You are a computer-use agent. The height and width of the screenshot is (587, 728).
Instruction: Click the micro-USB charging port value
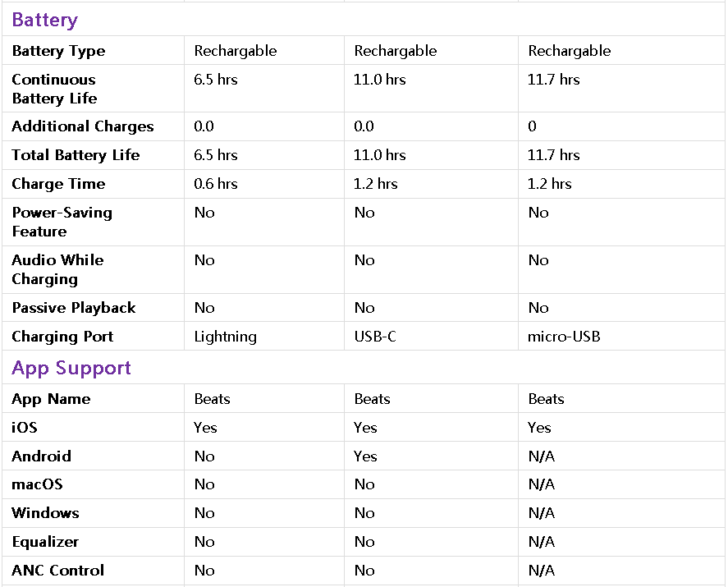coord(564,337)
